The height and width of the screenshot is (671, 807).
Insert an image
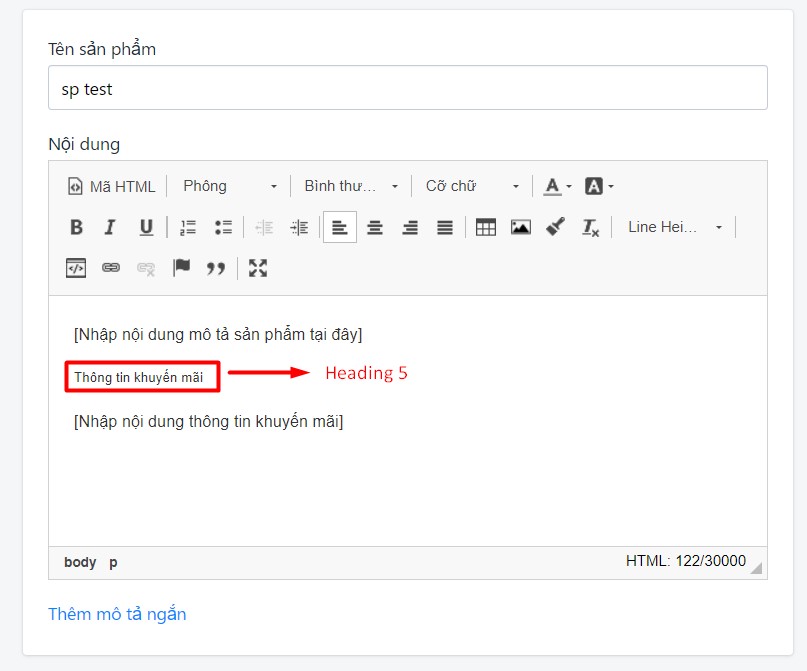(x=521, y=227)
